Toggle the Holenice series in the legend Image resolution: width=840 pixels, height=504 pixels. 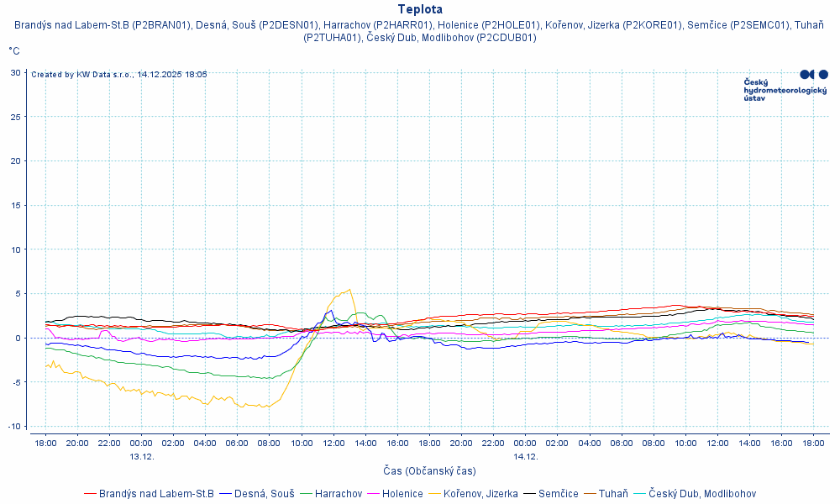point(402,494)
